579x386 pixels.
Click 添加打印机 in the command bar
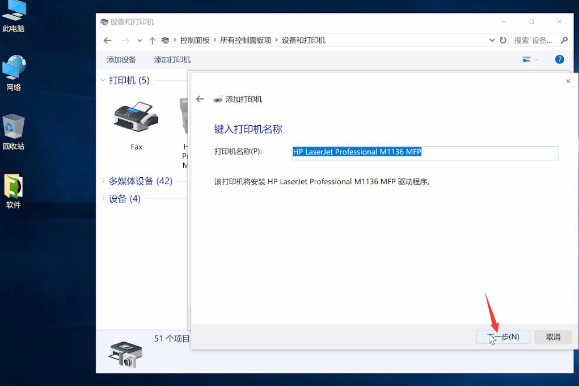[x=172, y=59]
